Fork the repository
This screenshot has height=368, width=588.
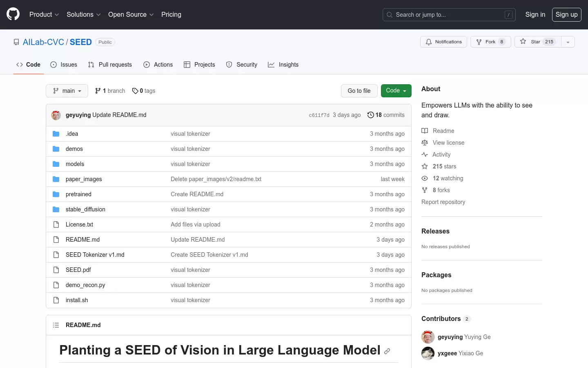(x=490, y=42)
